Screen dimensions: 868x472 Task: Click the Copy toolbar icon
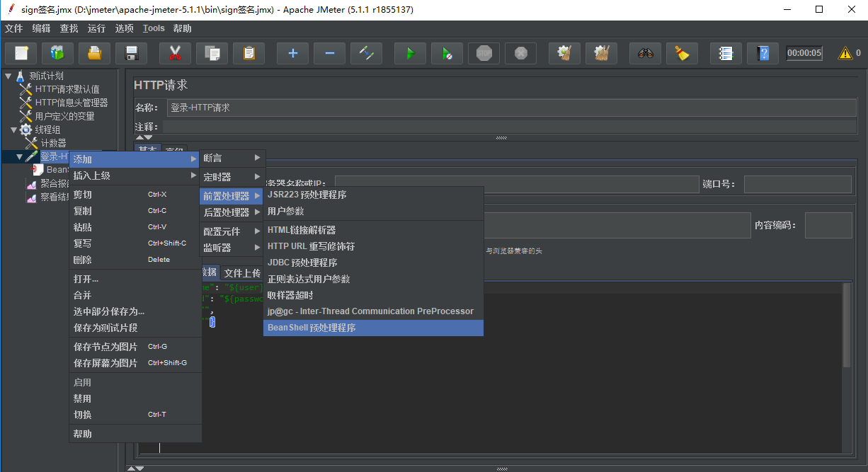pos(212,53)
